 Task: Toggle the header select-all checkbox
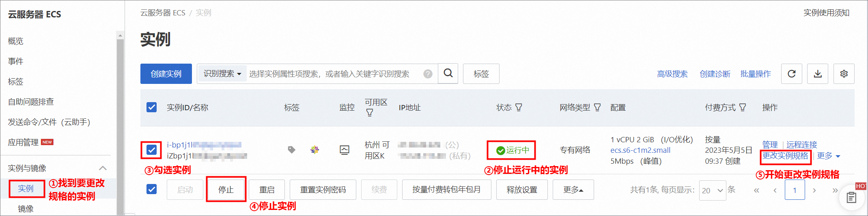point(151,107)
